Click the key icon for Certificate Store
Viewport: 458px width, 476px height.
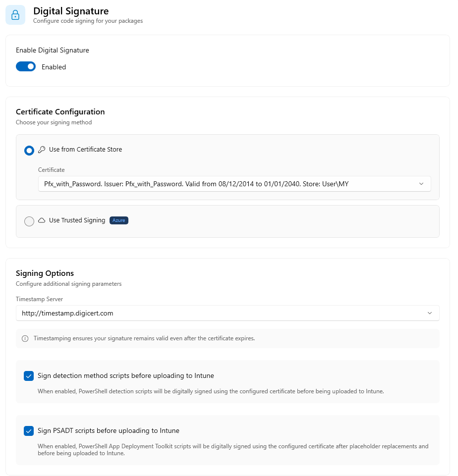[42, 150]
